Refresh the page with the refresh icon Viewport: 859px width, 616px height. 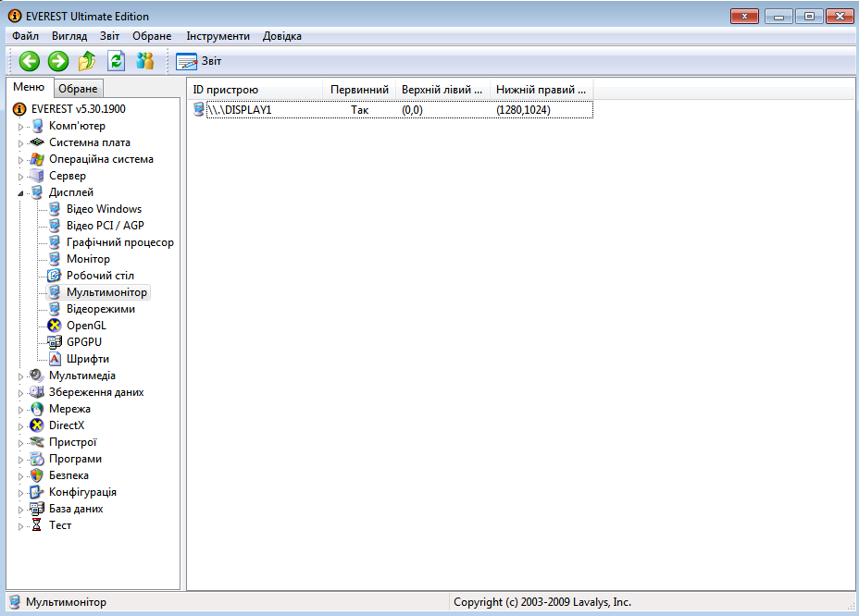tap(116, 61)
